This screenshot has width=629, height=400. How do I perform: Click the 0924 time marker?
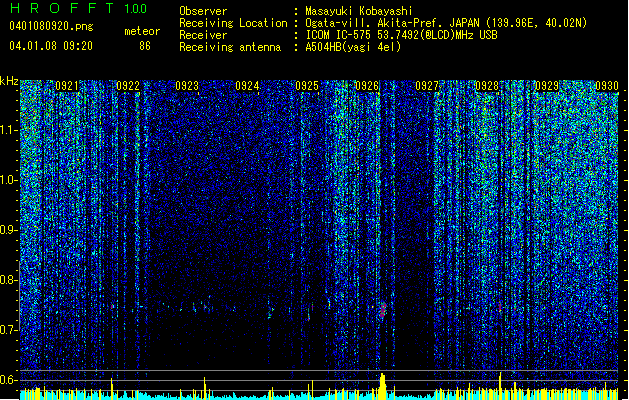(x=247, y=86)
